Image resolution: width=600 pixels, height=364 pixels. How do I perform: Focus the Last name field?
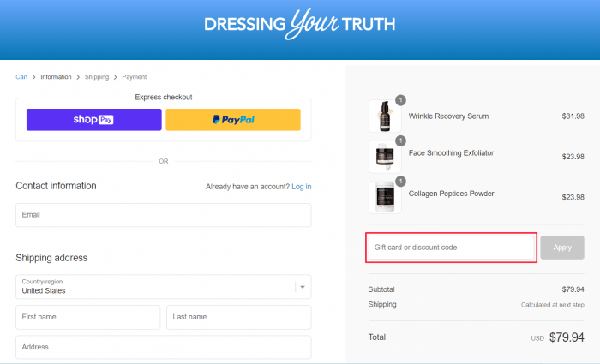(x=239, y=317)
